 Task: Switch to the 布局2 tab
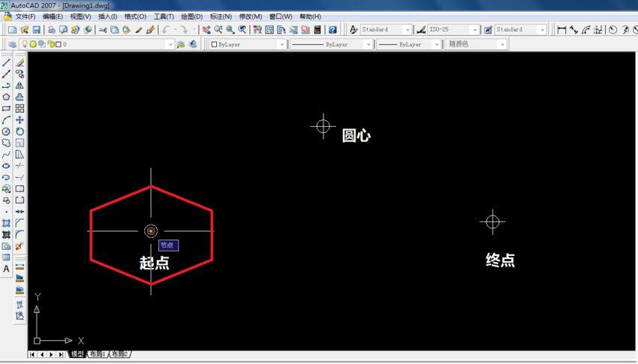(120, 354)
